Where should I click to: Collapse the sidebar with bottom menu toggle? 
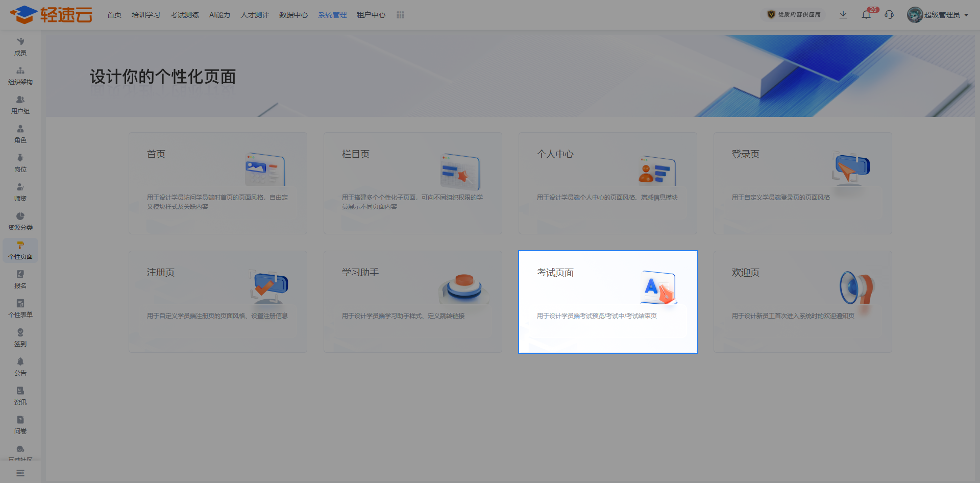point(20,473)
